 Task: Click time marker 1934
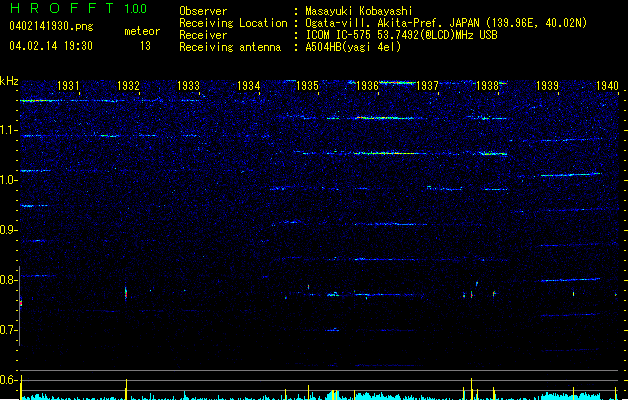click(x=248, y=86)
